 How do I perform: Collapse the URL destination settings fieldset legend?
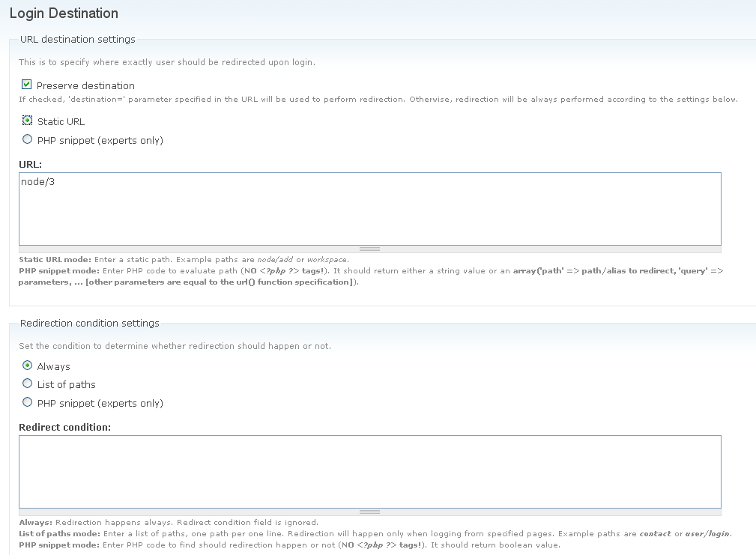coord(77,39)
